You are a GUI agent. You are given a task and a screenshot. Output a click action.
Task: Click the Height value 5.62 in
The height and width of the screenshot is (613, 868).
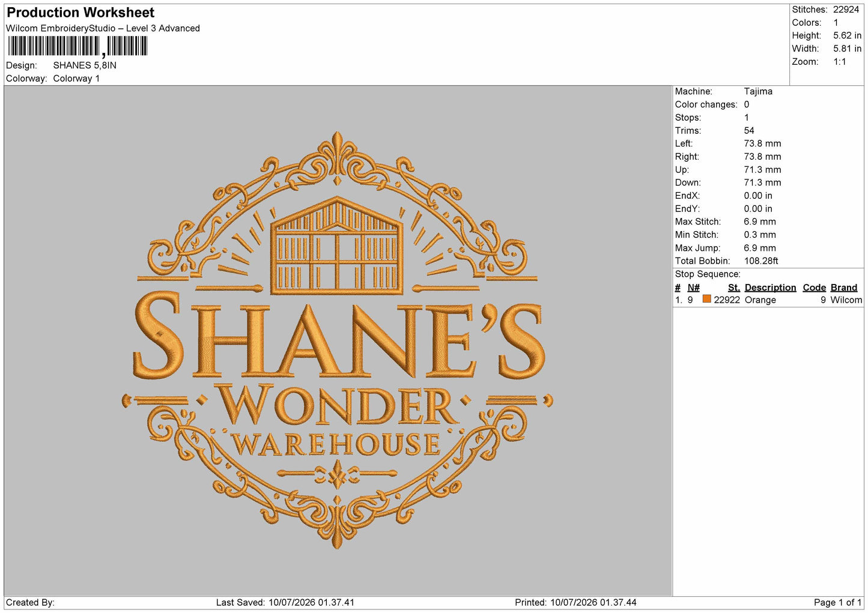click(847, 36)
